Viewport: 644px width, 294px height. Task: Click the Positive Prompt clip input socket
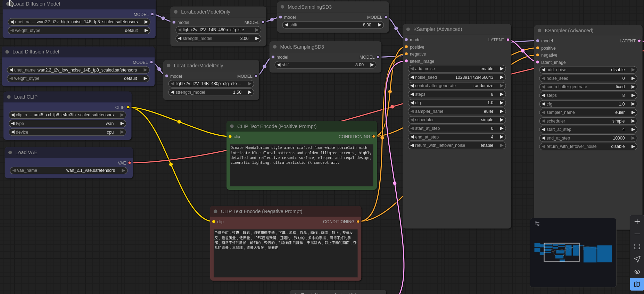(230, 136)
